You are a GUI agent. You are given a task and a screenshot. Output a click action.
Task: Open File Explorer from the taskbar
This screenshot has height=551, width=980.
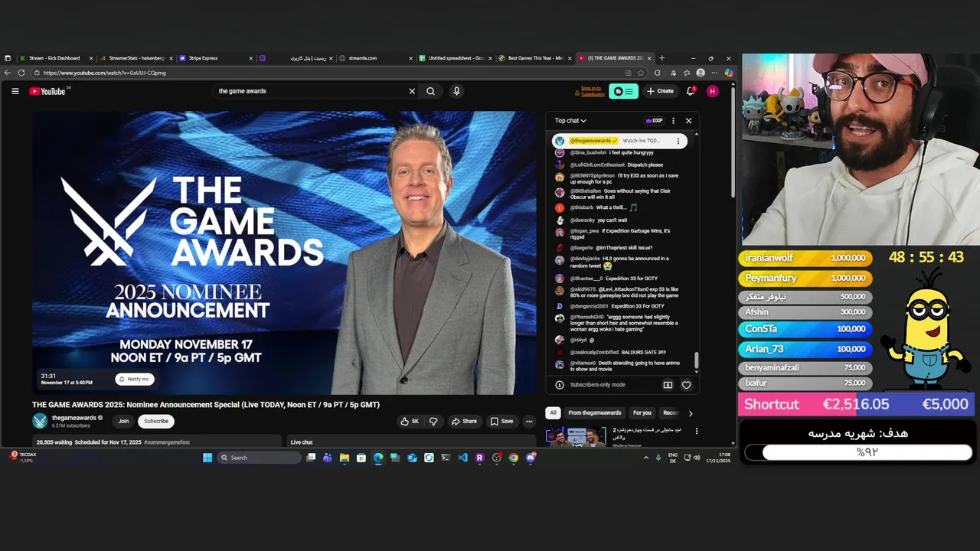click(x=345, y=458)
